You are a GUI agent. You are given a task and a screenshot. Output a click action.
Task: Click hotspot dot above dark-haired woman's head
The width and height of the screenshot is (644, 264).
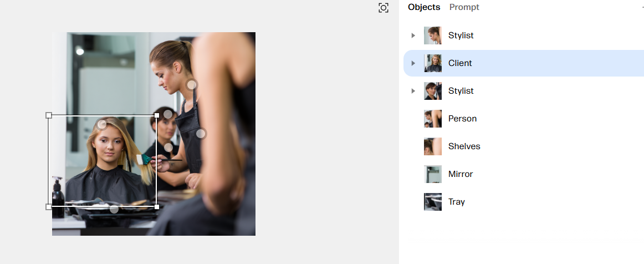click(167, 114)
